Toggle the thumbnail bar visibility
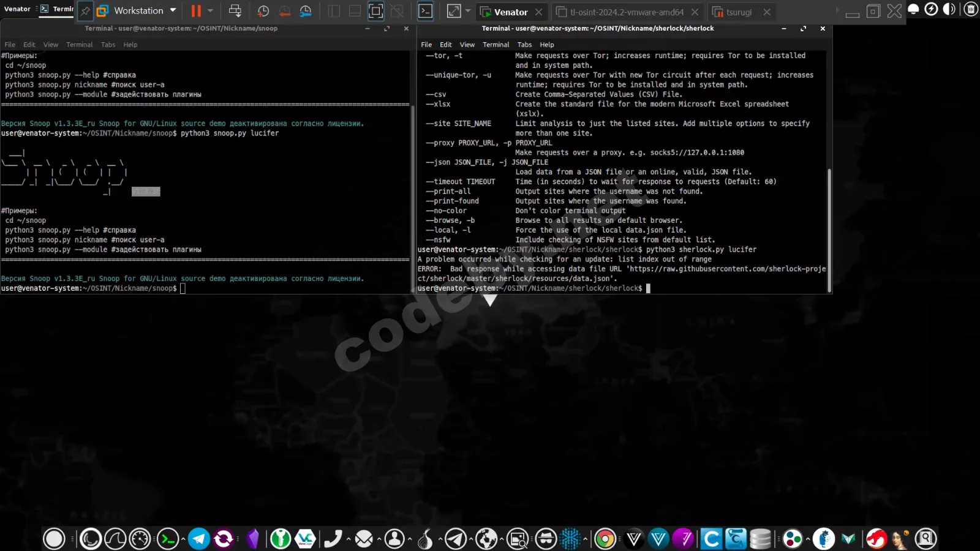Viewport: 980px width, 551px height. [x=355, y=11]
